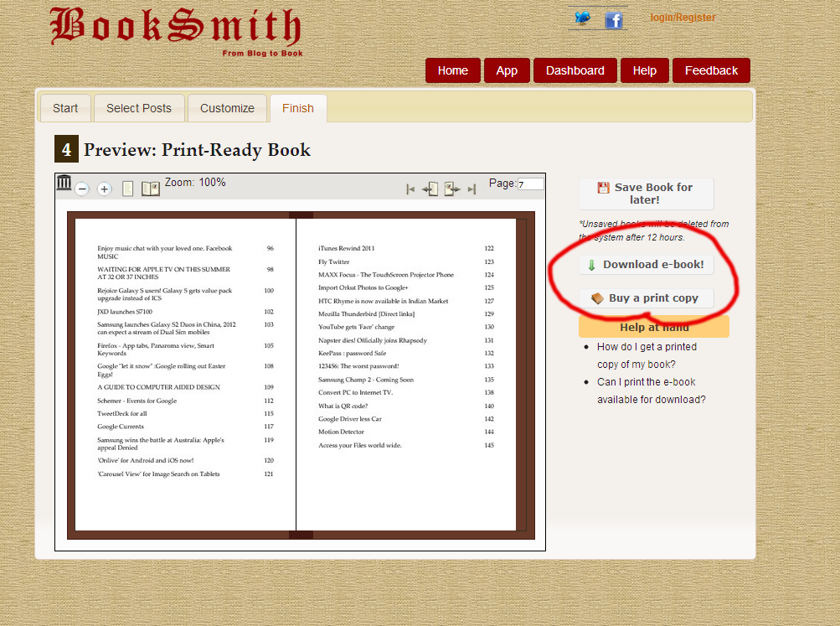
Task: Click Save Book for later button
Action: (646, 194)
